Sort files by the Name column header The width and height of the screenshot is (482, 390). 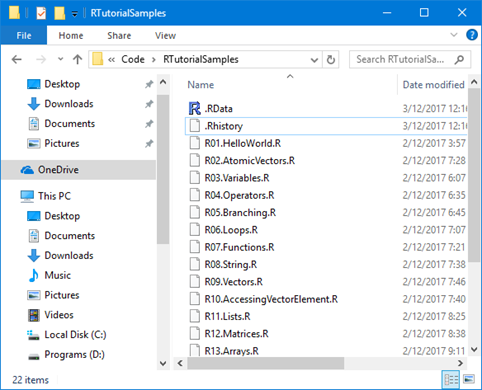pos(201,85)
